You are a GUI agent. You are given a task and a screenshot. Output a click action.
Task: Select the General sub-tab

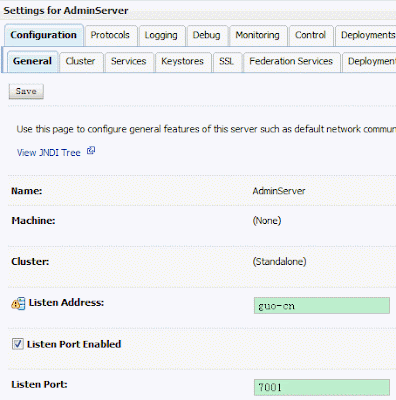click(x=32, y=61)
